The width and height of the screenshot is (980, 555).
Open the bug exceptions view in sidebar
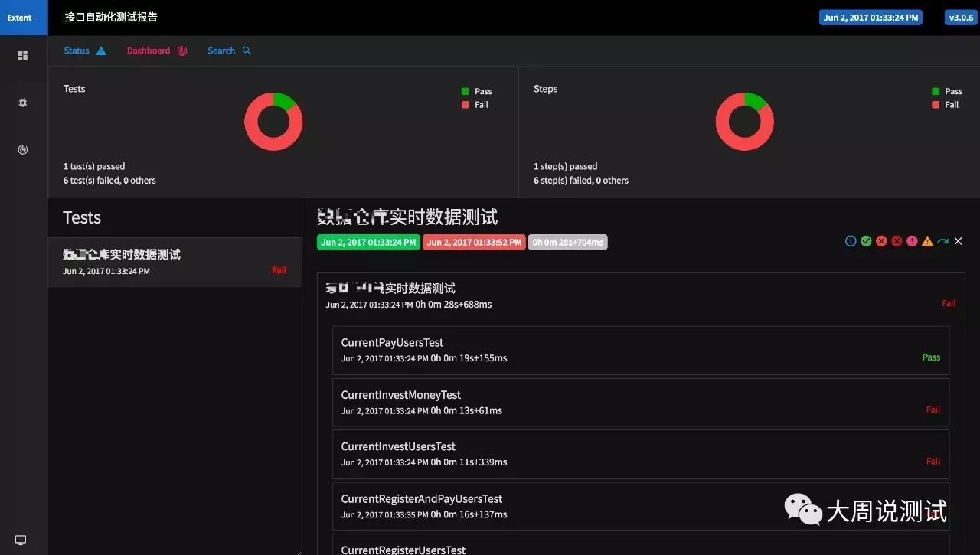pyautogui.click(x=23, y=102)
